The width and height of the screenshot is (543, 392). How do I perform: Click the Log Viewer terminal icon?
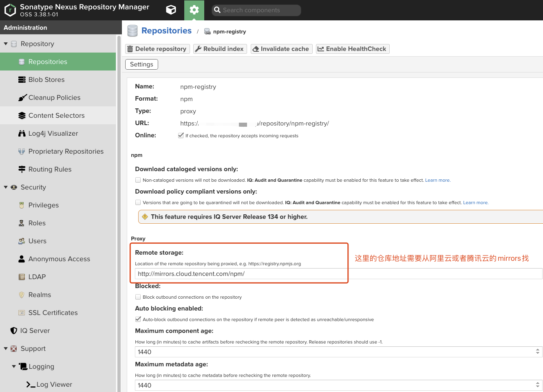click(x=31, y=384)
